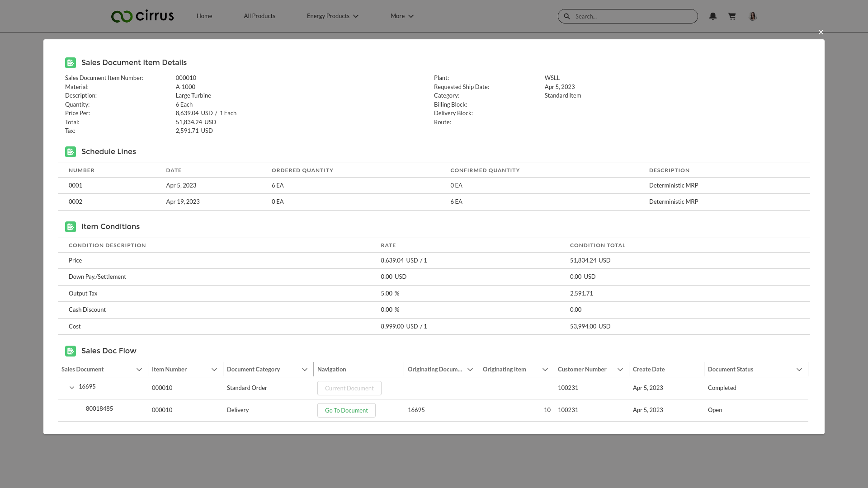Click the Schedule Lines section icon
Viewport: 868px width, 488px height.
pyautogui.click(x=71, y=152)
